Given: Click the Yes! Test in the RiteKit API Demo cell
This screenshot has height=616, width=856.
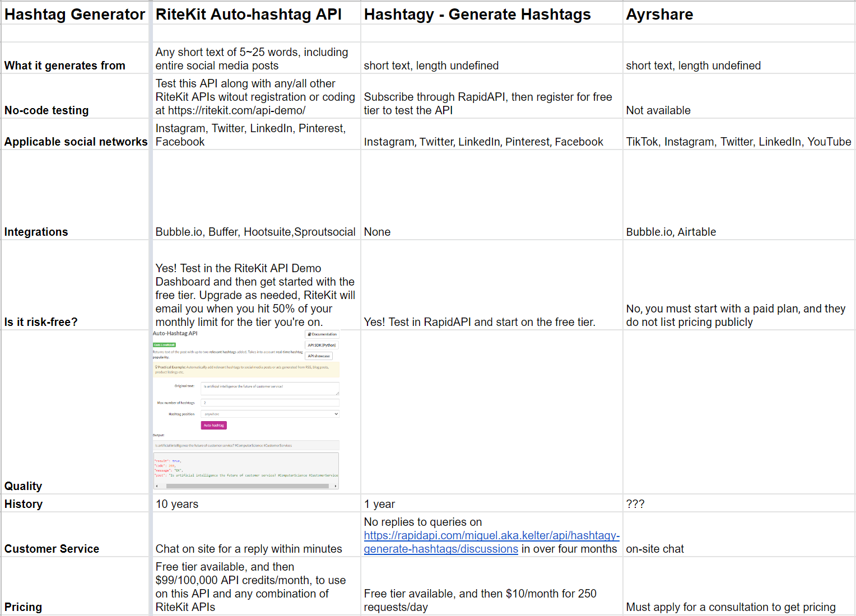Looking at the screenshot, I should [x=256, y=285].
